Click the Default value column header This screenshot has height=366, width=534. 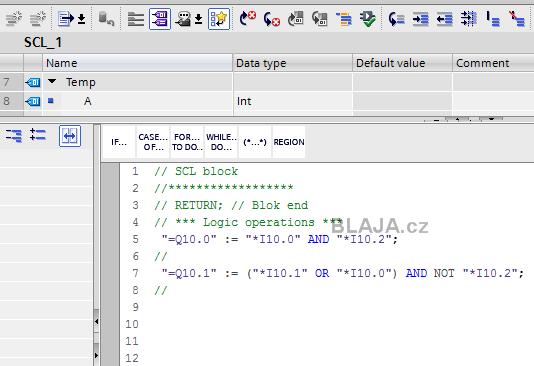click(x=403, y=63)
